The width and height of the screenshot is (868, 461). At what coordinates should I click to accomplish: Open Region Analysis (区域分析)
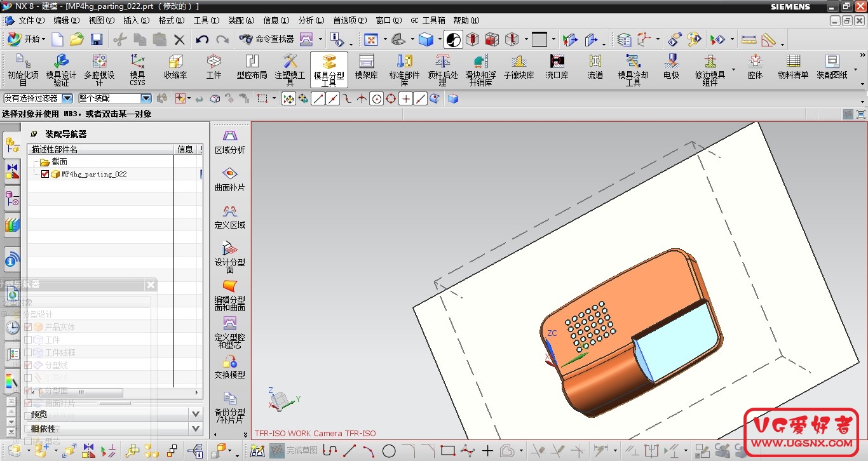230,142
